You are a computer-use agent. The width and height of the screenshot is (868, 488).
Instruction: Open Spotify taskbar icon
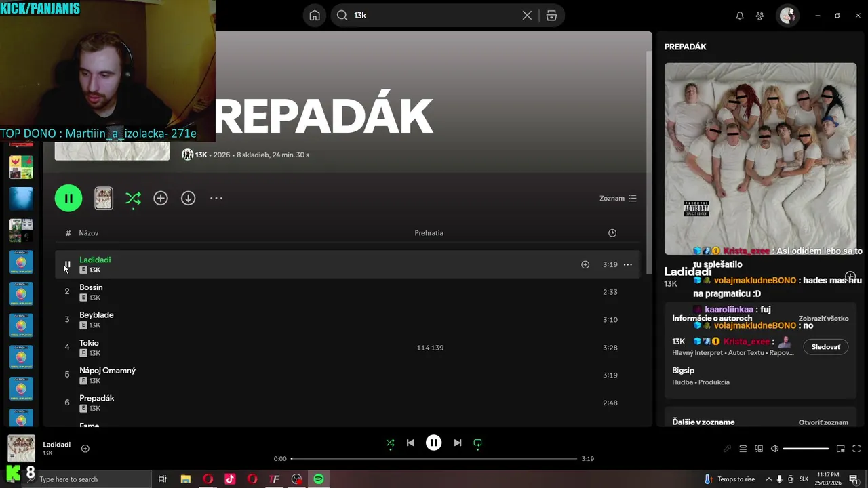(319, 479)
